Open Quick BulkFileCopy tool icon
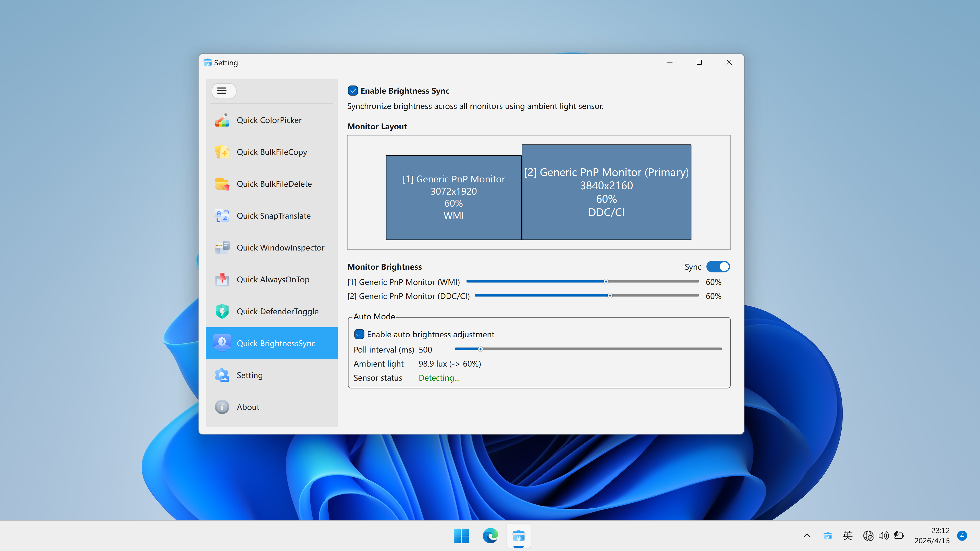 [x=223, y=152]
